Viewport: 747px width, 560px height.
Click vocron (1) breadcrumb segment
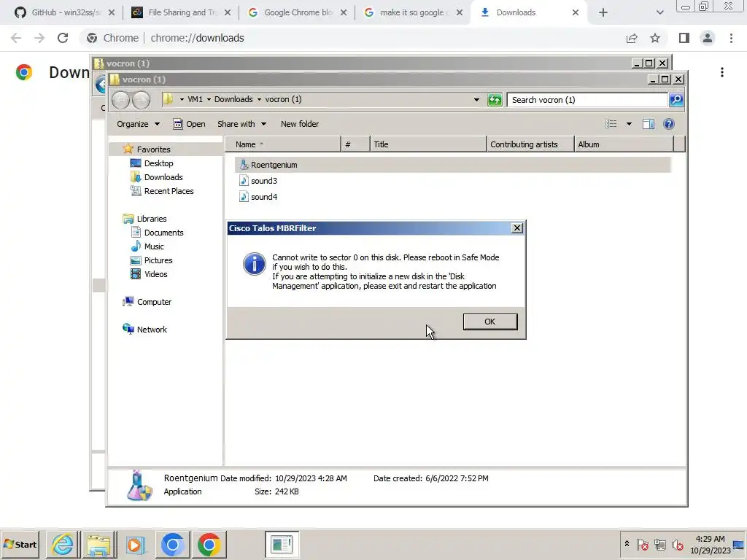coord(283,99)
